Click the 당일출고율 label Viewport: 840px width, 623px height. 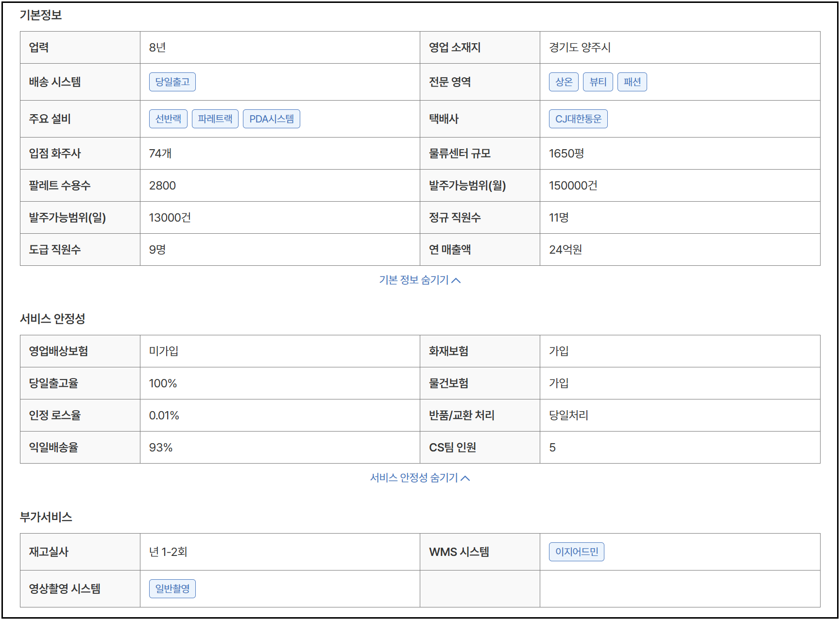click(x=53, y=383)
